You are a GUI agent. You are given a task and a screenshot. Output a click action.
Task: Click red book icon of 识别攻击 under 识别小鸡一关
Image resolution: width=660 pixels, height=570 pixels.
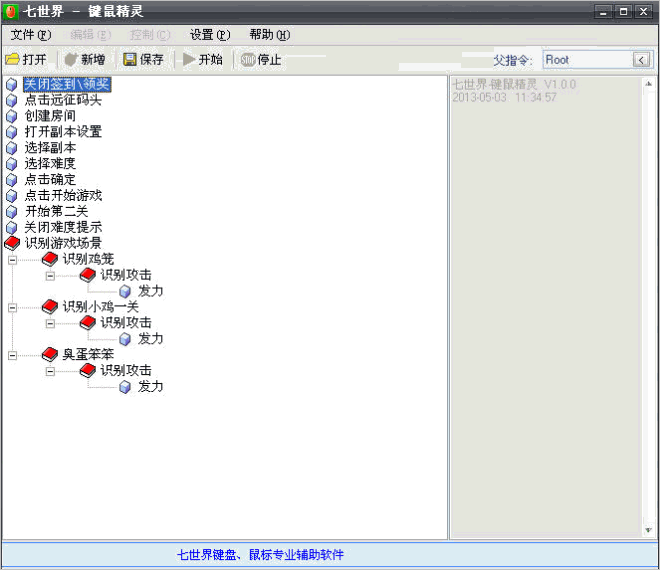coord(88,323)
